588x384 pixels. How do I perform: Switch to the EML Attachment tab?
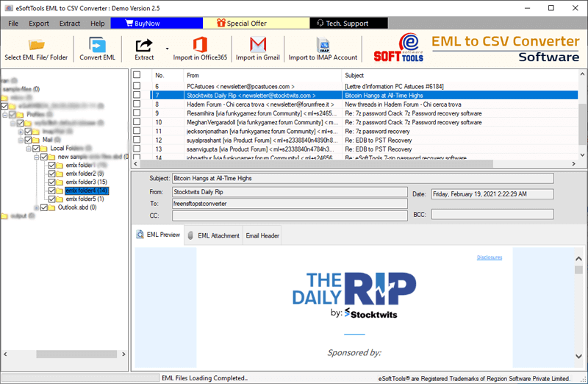pyautogui.click(x=214, y=235)
